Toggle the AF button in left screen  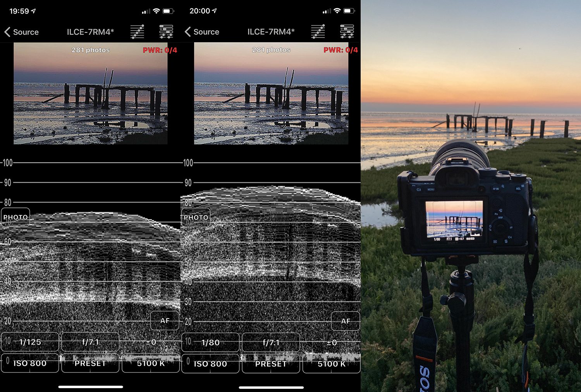pyautogui.click(x=165, y=320)
